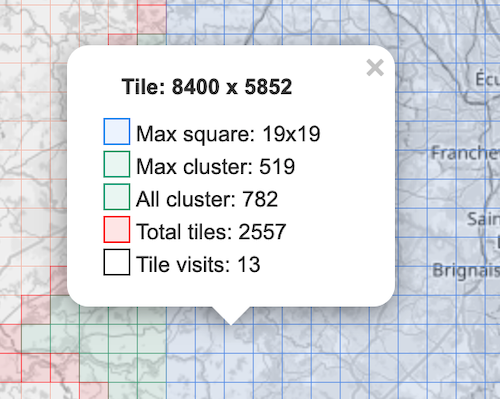Screen dimensions: 500x399
Task: Select the 'Tile visits: 13' label
Action: tap(198, 264)
